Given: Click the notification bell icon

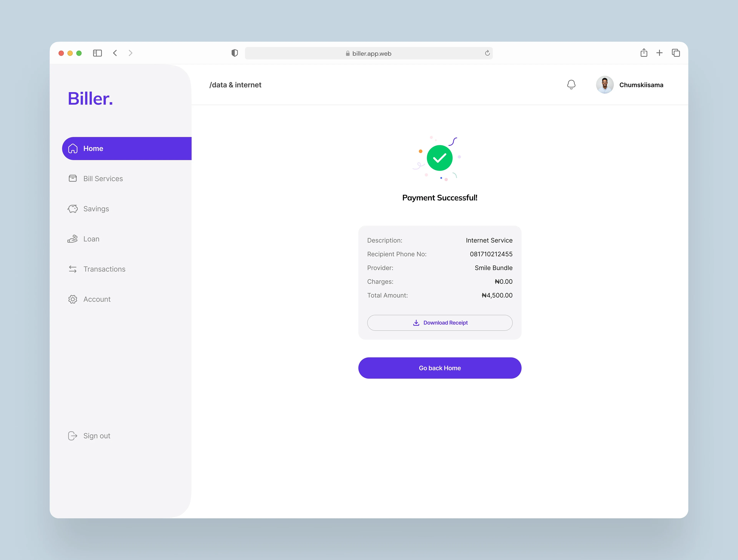Looking at the screenshot, I should 571,84.
